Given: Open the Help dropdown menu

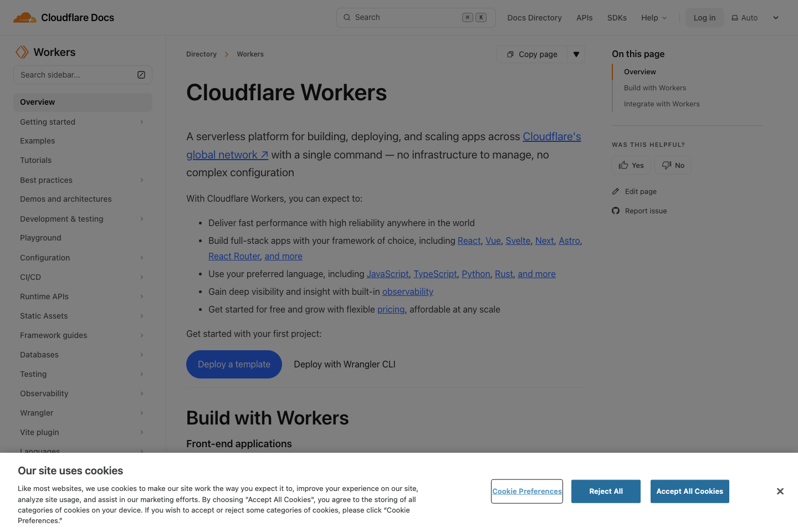Looking at the screenshot, I should pos(653,17).
